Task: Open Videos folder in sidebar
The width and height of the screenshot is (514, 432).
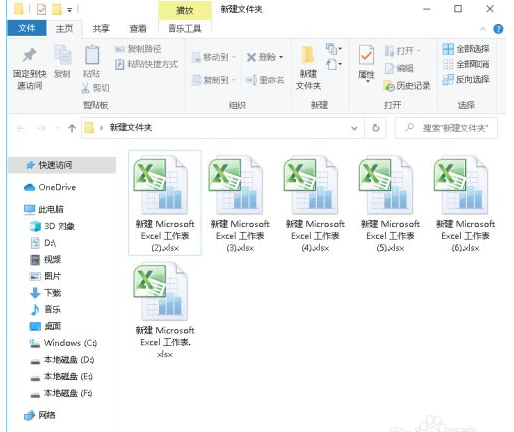Action: (45, 260)
